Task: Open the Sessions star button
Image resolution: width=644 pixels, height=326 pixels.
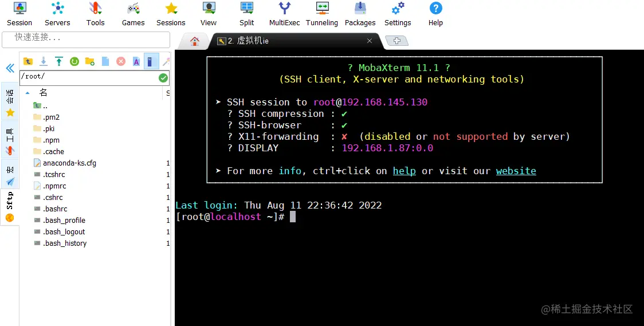Action: click(171, 14)
